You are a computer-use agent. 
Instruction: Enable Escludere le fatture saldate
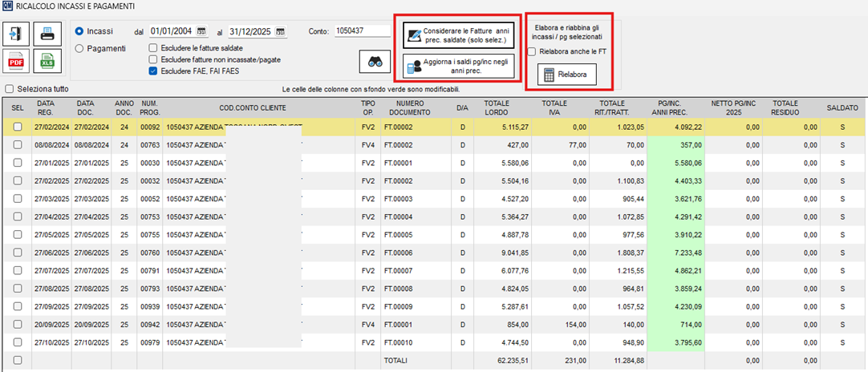154,49
